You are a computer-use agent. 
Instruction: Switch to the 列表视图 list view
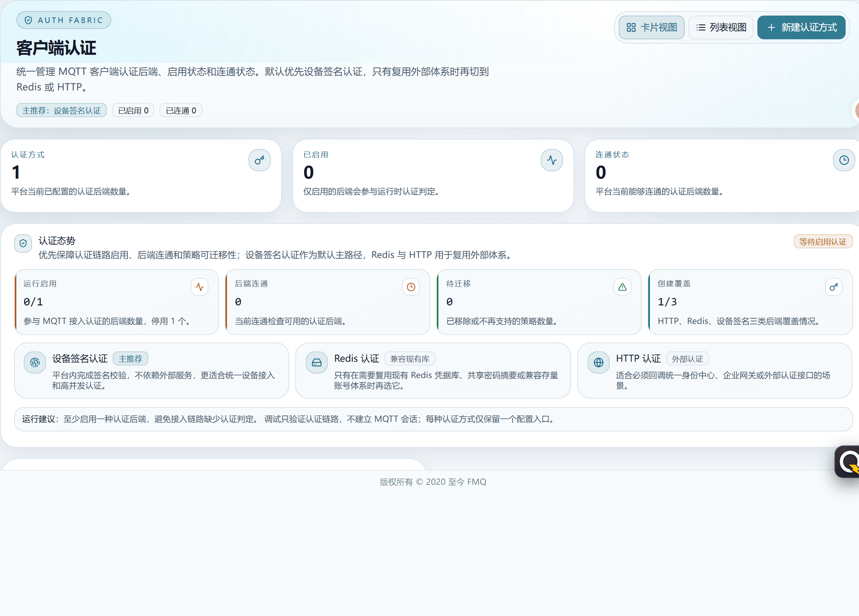(x=721, y=27)
